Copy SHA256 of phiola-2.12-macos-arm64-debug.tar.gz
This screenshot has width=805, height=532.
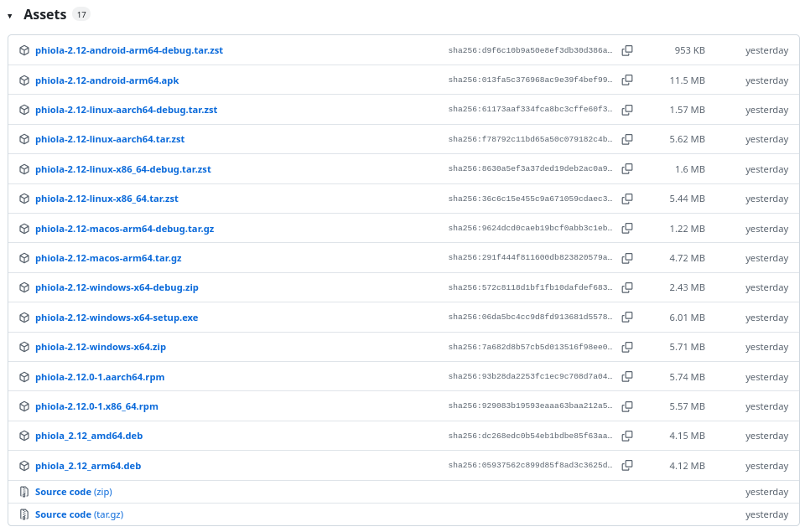click(x=627, y=228)
